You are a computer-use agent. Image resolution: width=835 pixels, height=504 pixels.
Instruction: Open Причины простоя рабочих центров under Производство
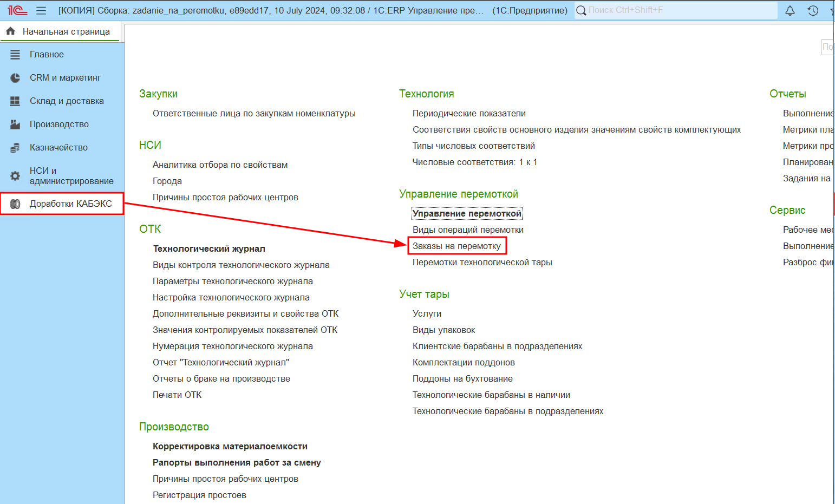click(x=225, y=479)
